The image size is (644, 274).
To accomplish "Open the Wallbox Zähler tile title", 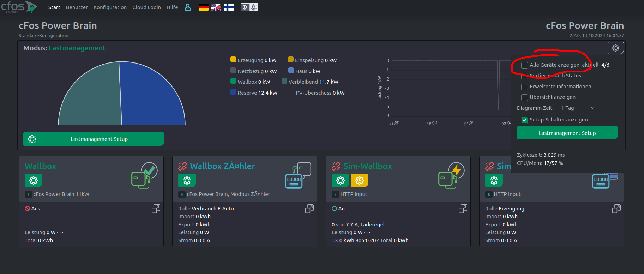I will pos(222,166).
